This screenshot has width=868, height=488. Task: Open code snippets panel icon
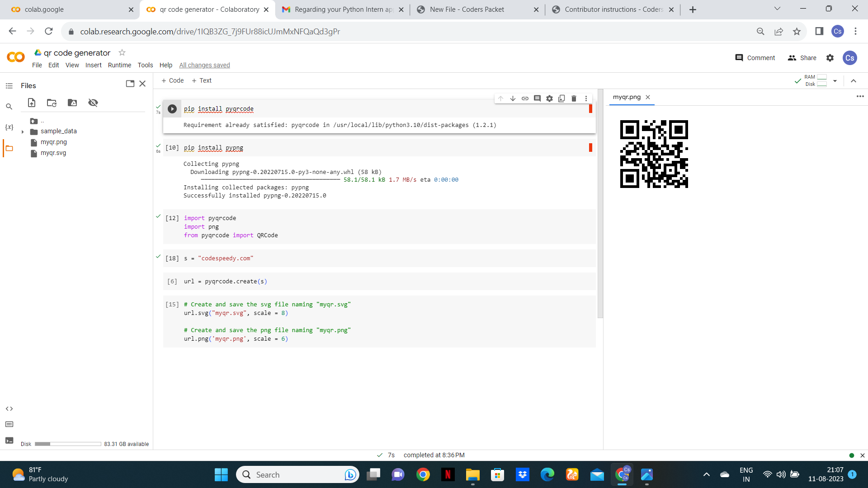pyautogui.click(x=9, y=408)
